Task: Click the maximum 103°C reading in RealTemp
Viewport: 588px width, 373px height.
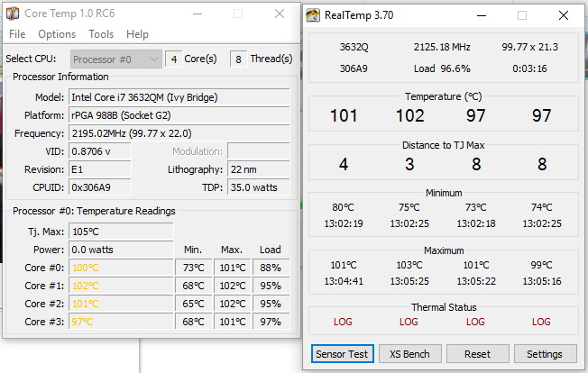Action: 409,265
